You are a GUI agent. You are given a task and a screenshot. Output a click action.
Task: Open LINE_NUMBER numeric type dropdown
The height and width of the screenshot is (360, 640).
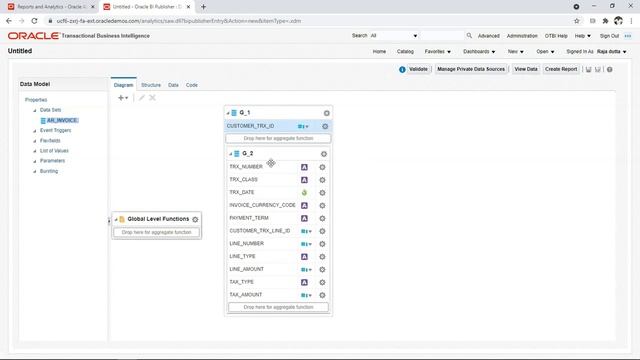pyautogui.click(x=306, y=244)
